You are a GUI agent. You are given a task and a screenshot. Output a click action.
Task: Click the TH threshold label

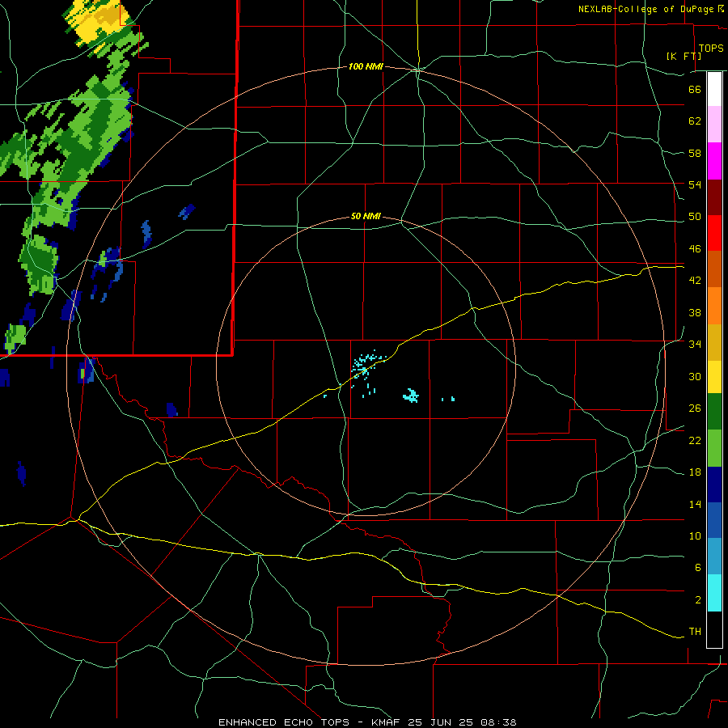(695, 632)
